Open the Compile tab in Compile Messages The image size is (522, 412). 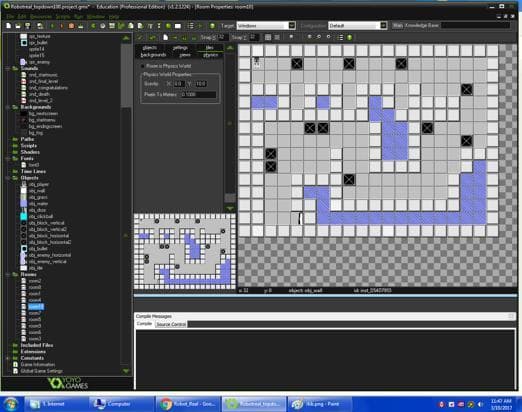coord(144,324)
